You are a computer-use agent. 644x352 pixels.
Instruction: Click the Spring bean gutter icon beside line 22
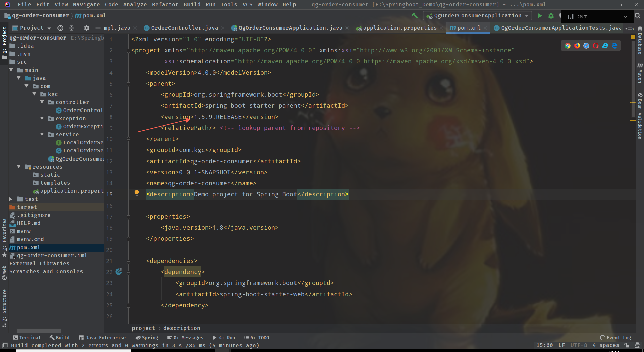coord(119,272)
